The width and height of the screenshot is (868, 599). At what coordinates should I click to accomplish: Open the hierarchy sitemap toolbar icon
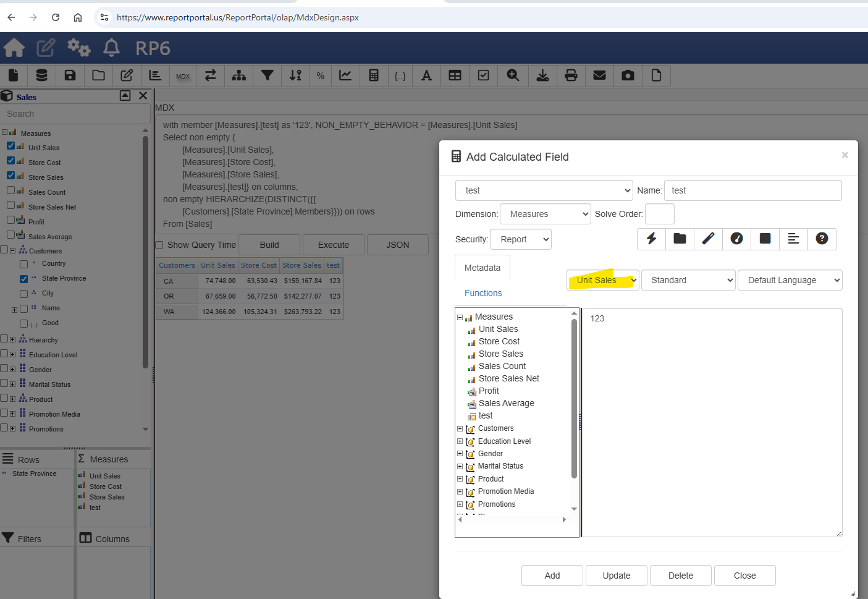239,75
